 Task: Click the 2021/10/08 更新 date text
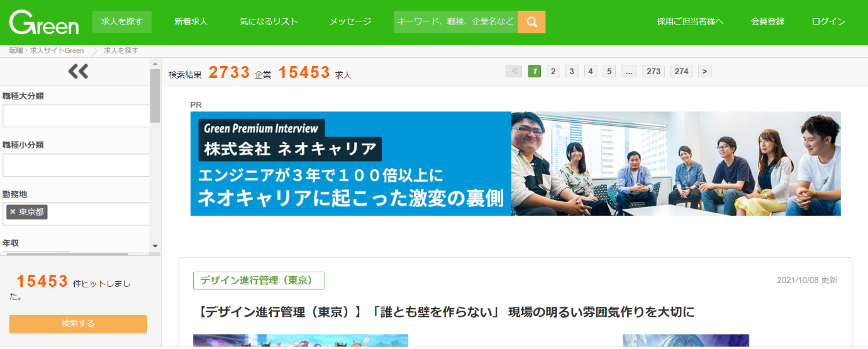(807, 280)
